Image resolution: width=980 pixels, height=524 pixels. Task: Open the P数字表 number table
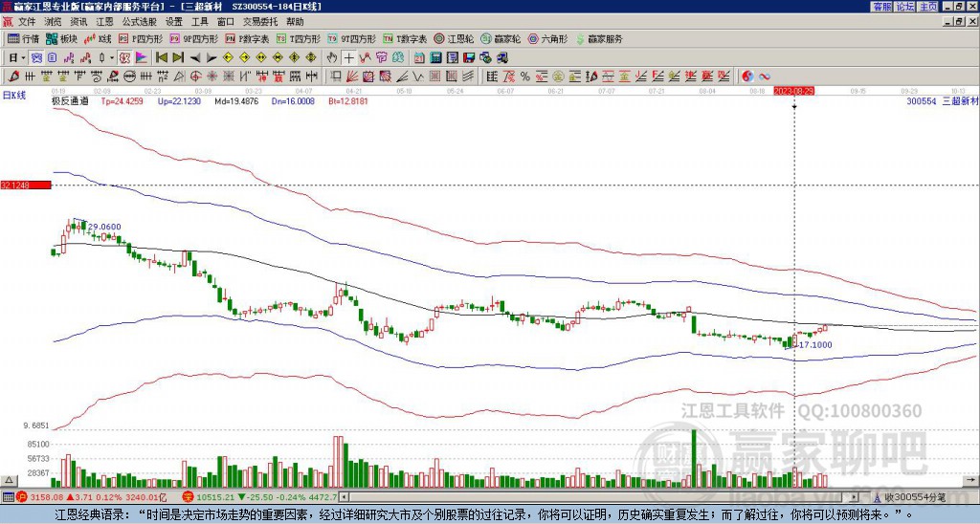click(x=247, y=38)
